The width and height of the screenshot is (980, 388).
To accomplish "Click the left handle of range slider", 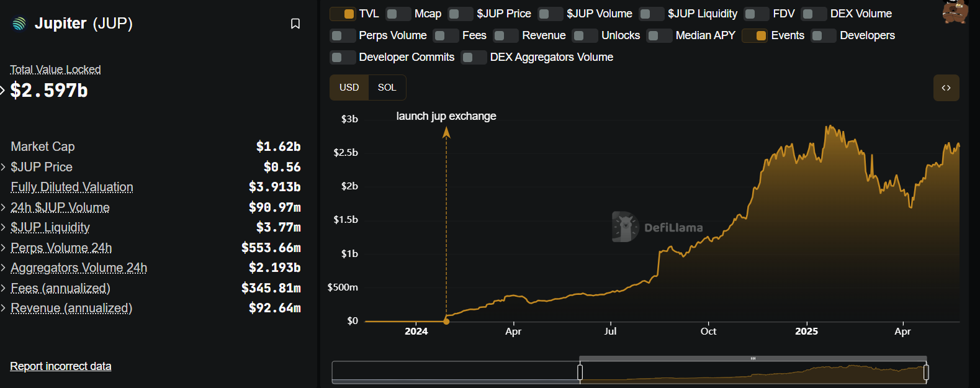I will [580, 372].
